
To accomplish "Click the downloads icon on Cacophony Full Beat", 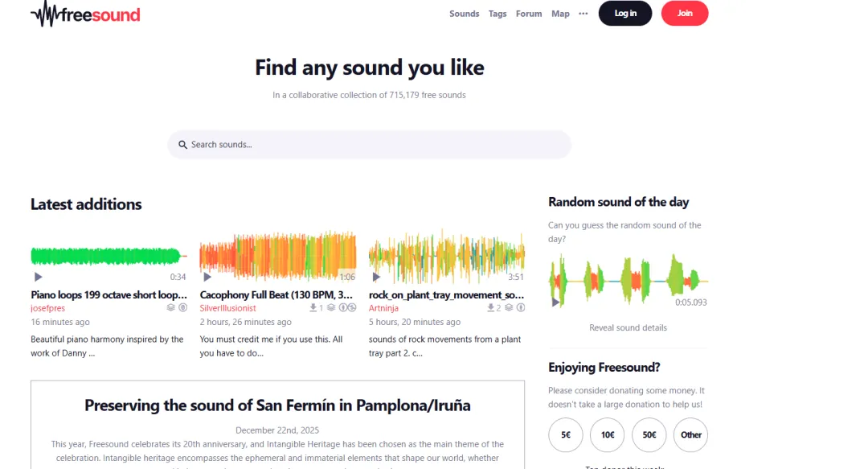I will pos(313,307).
